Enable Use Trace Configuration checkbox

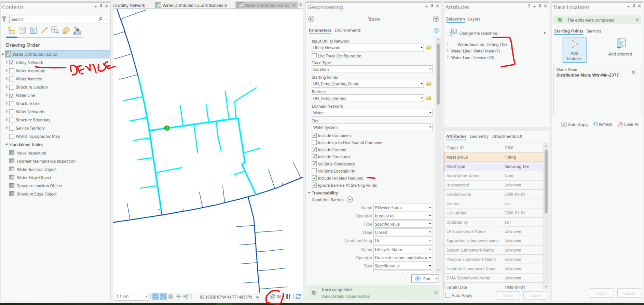coord(314,56)
